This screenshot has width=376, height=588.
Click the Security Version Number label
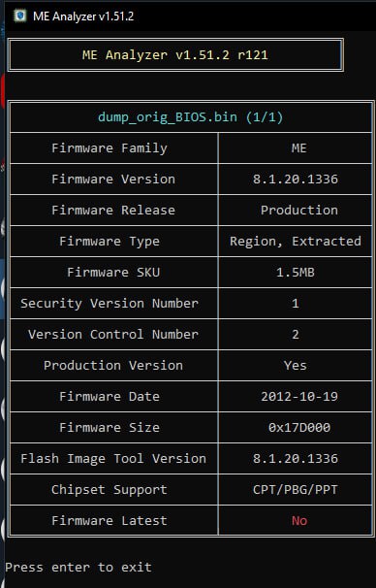[110, 303]
